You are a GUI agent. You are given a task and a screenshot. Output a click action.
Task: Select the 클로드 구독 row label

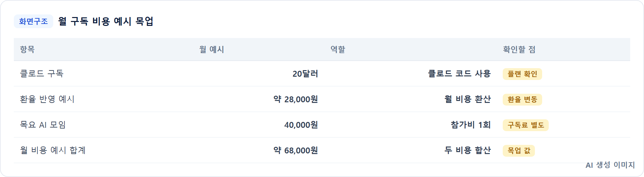coord(42,73)
